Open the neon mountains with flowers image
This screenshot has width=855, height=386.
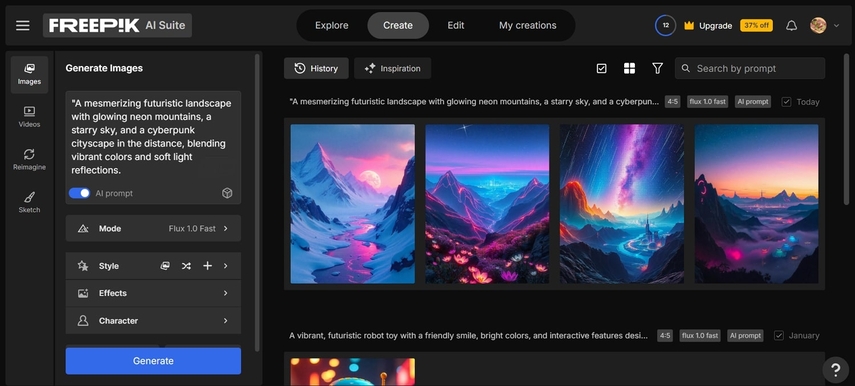487,204
